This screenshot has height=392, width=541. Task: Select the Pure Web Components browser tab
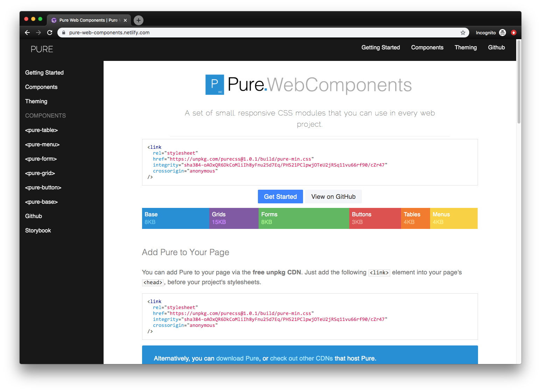coord(87,20)
